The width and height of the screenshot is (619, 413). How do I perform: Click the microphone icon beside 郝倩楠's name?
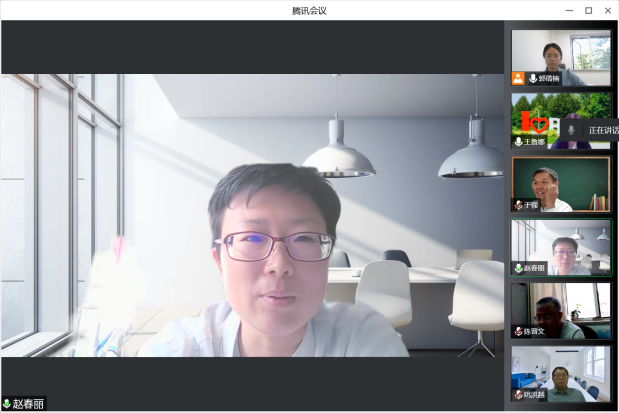click(x=531, y=78)
